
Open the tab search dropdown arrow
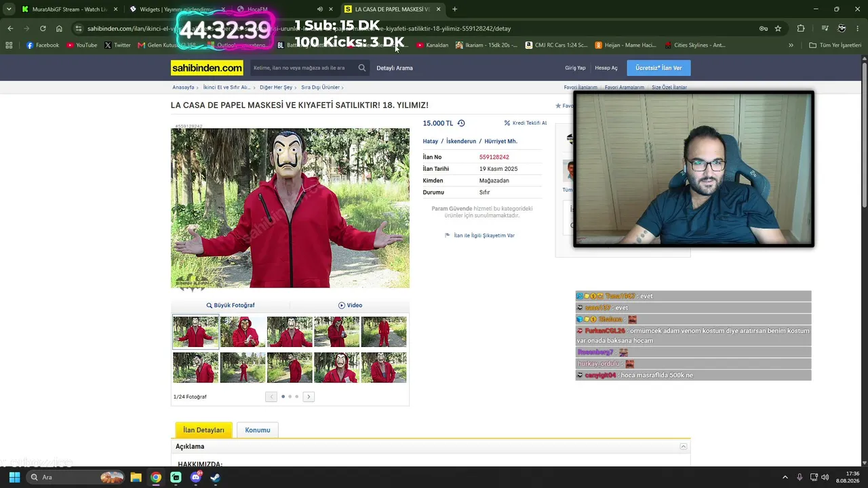pyautogui.click(x=9, y=9)
